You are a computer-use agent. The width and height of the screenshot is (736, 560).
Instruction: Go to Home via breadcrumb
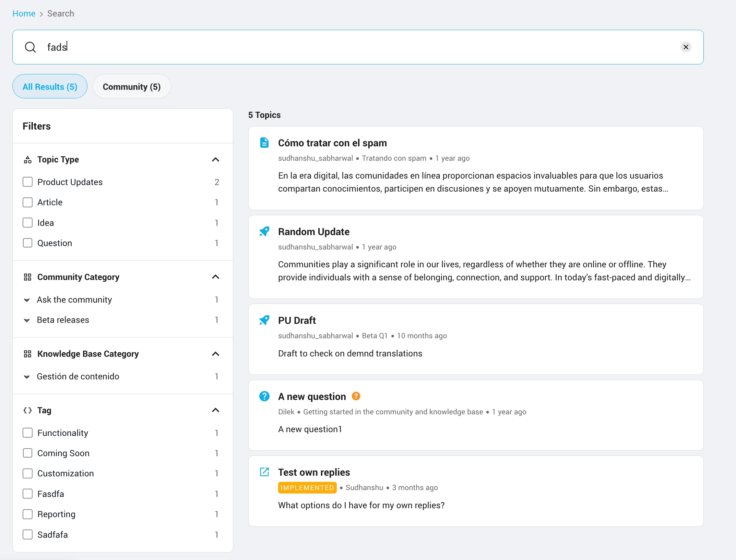coord(24,13)
